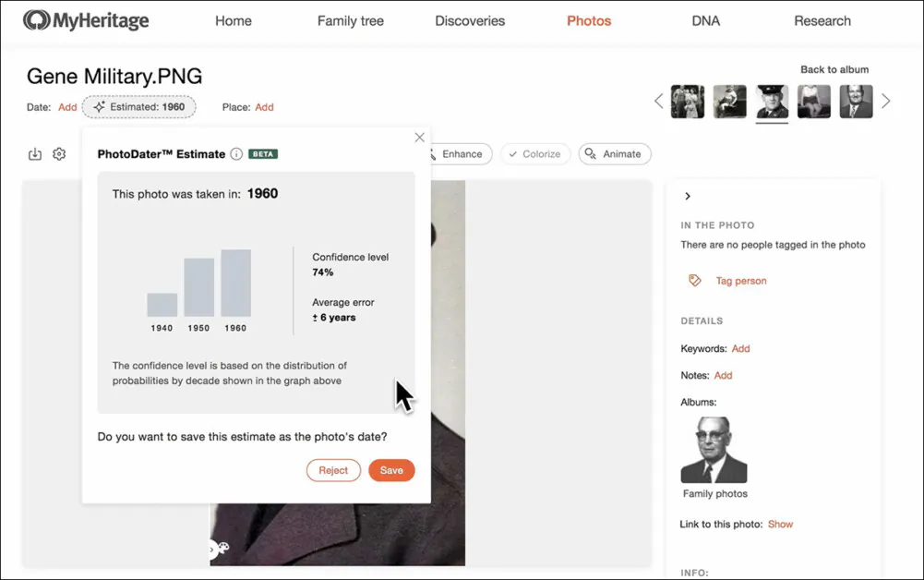Viewport: 924px width, 580px height.
Task: Reject the estimated photo date
Action: coord(333,470)
